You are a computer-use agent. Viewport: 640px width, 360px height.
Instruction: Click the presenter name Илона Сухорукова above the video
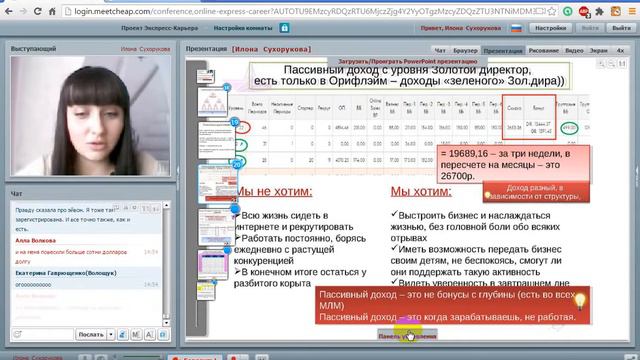(145, 49)
